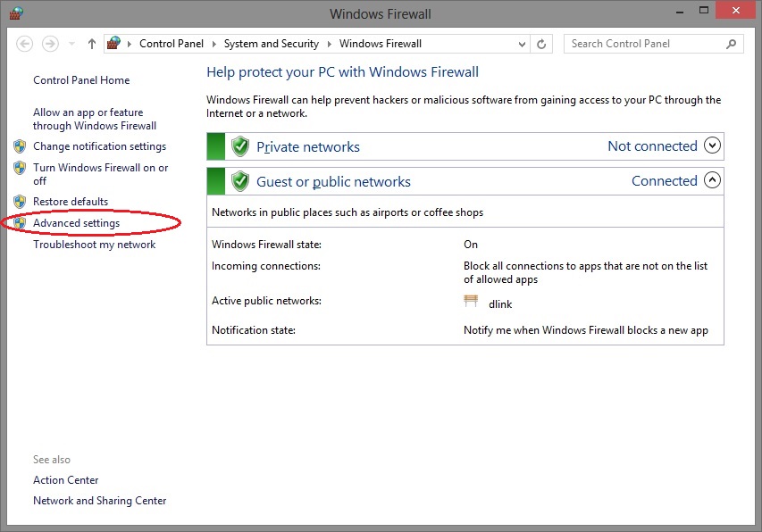
Task: Click Active public networks label
Action: coord(266,301)
